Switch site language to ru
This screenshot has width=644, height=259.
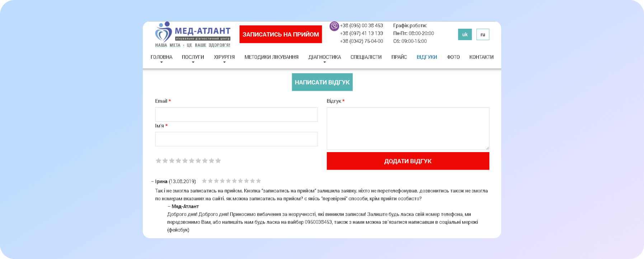[x=483, y=34]
